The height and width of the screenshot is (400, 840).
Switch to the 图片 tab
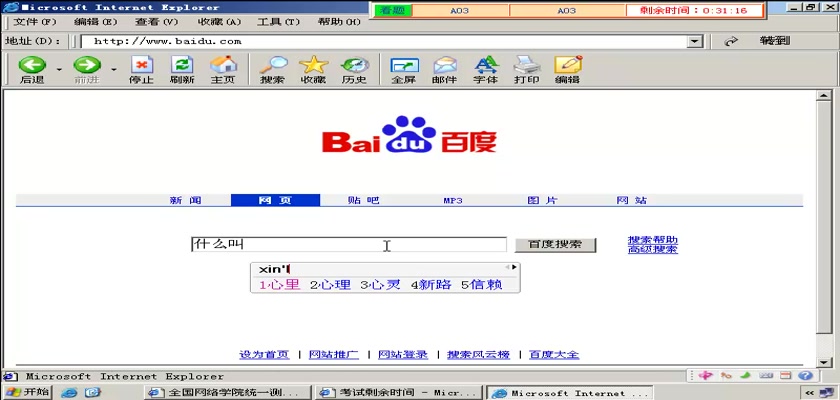tap(542, 200)
